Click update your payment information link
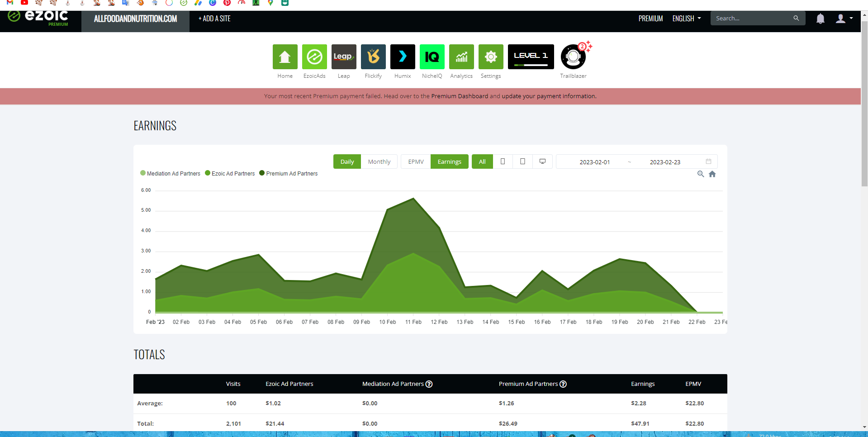Viewport: 868px width, 437px height. 549,96
